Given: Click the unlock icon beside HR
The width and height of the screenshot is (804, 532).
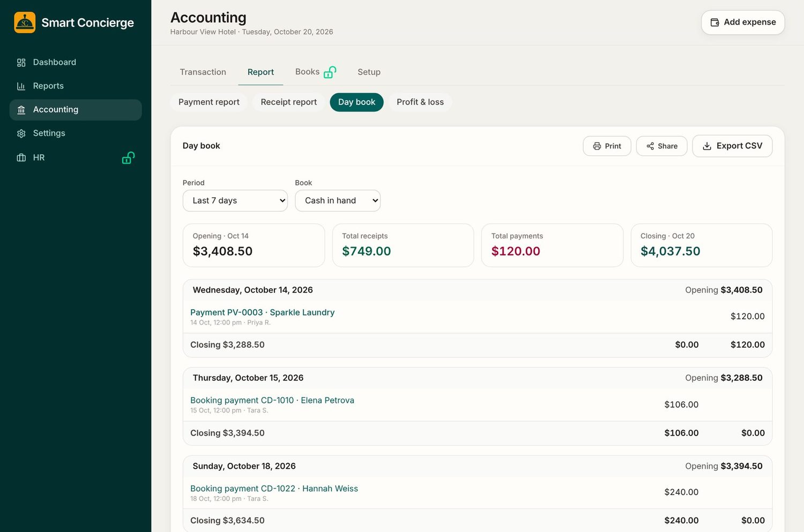Looking at the screenshot, I should coord(128,158).
